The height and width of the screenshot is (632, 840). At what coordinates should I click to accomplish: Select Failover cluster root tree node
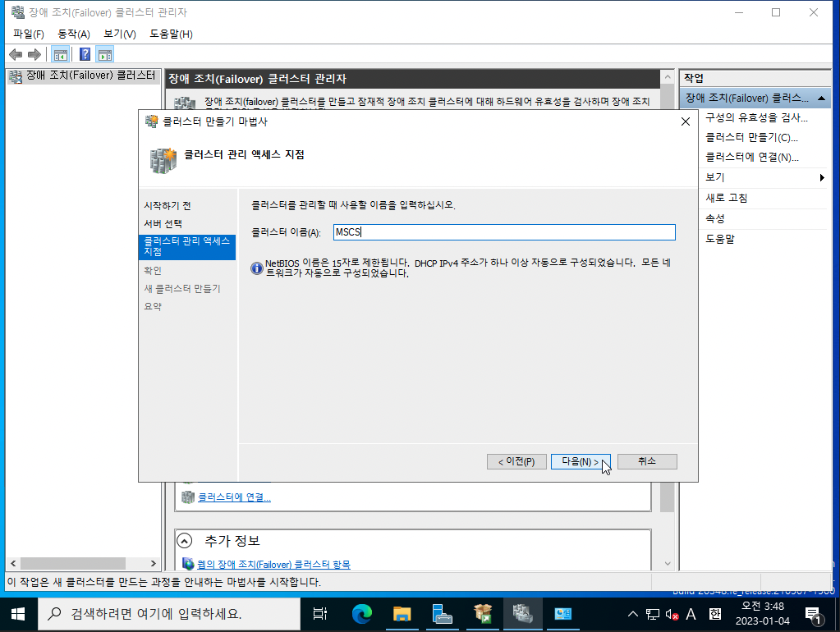coord(83,76)
